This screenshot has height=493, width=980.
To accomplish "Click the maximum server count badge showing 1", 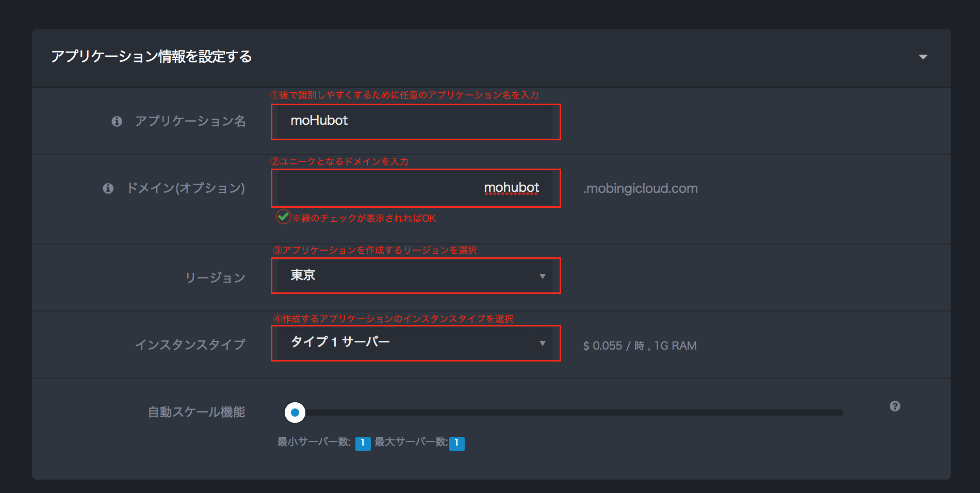I will (x=456, y=443).
